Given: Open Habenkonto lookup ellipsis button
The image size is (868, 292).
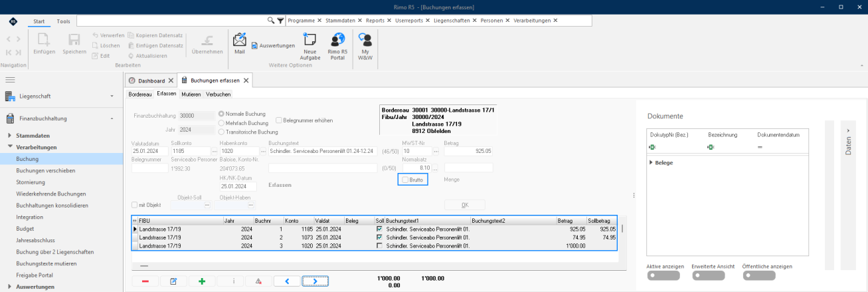Looking at the screenshot, I should tap(262, 152).
